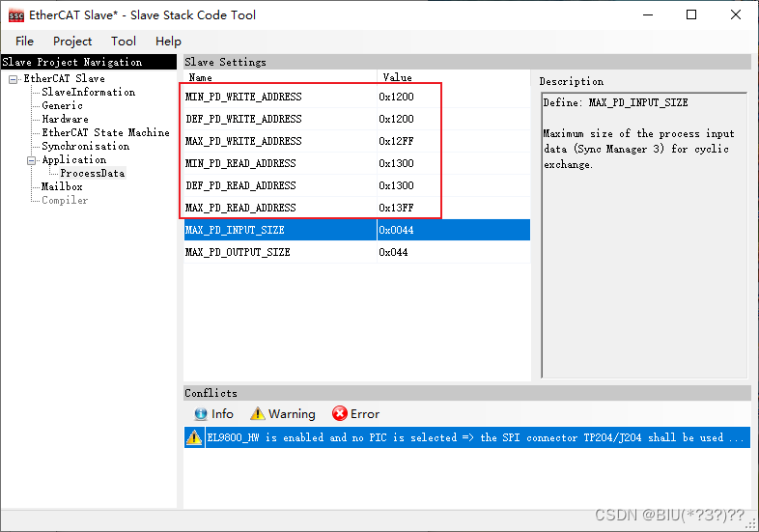Select ProcessData tree item
The width and height of the screenshot is (759, 532).
pos(93,173)
